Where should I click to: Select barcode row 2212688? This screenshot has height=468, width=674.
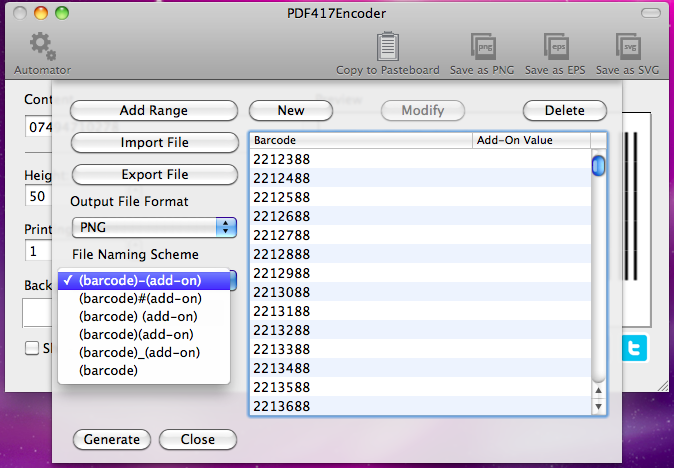pyautogui.click(x=420, y=216)
